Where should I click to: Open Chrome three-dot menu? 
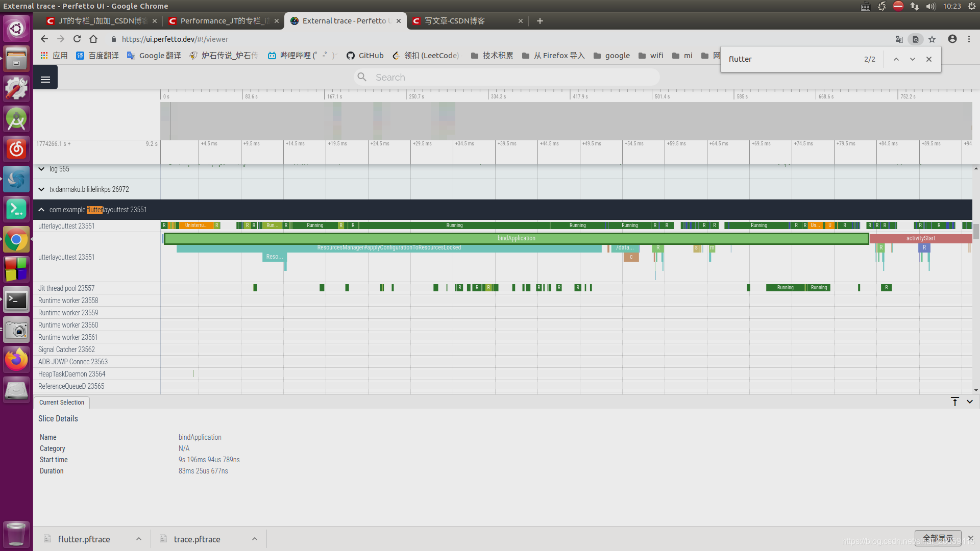[969, 39]
